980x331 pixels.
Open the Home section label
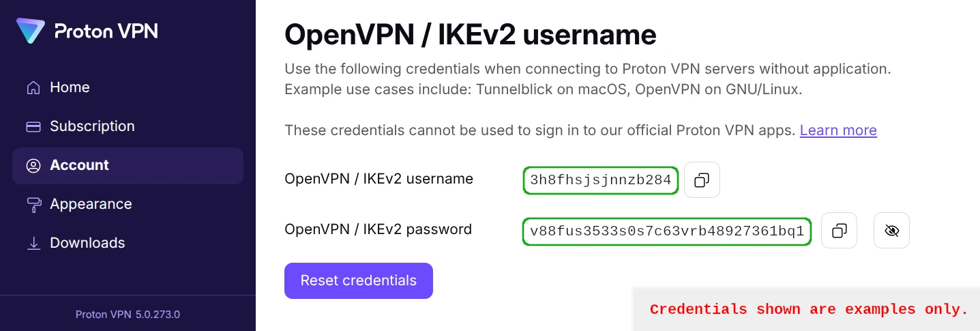coord(70,87)
